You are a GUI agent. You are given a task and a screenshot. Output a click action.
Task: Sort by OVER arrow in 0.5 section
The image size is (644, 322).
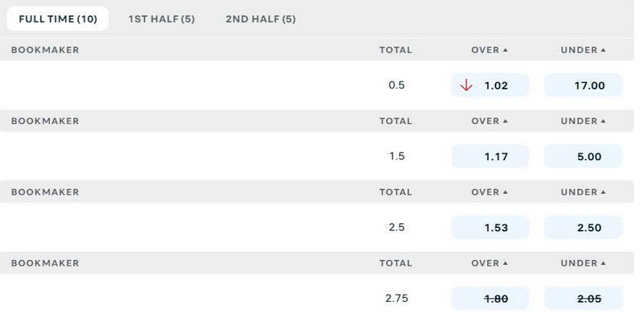pos(506,50)
